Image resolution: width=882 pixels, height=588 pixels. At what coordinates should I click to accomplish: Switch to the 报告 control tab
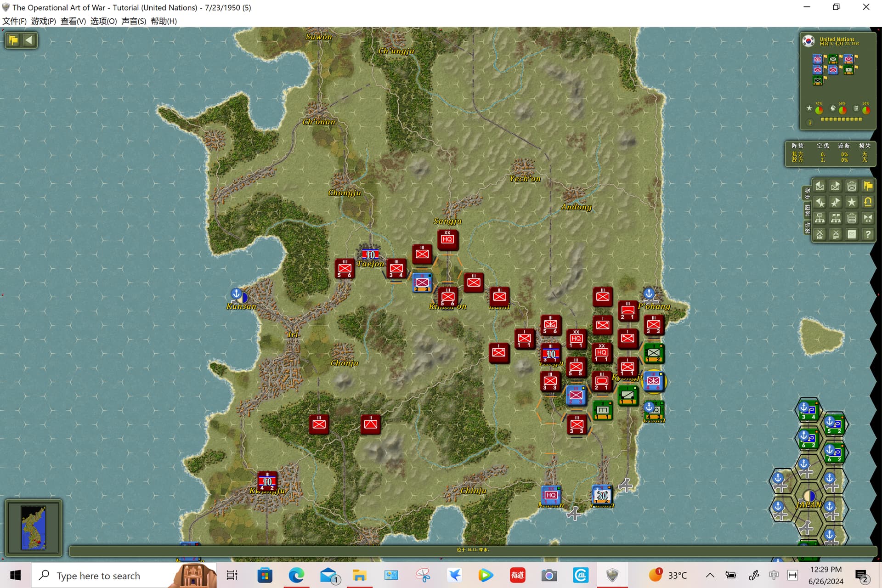tap(807, 228)
